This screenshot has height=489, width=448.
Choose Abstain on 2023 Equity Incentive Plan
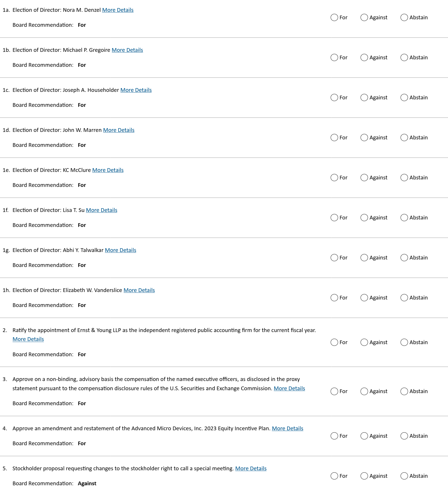coord(404,436)
